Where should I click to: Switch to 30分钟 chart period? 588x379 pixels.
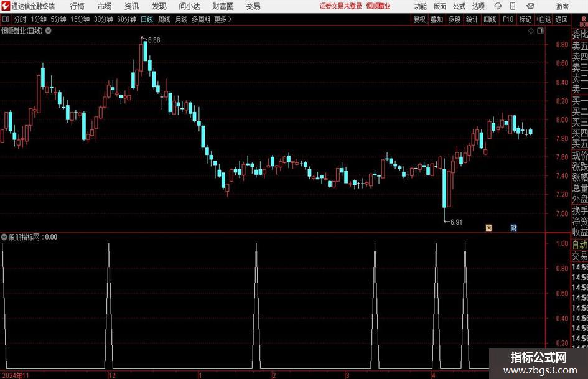(x=103, y=19)
